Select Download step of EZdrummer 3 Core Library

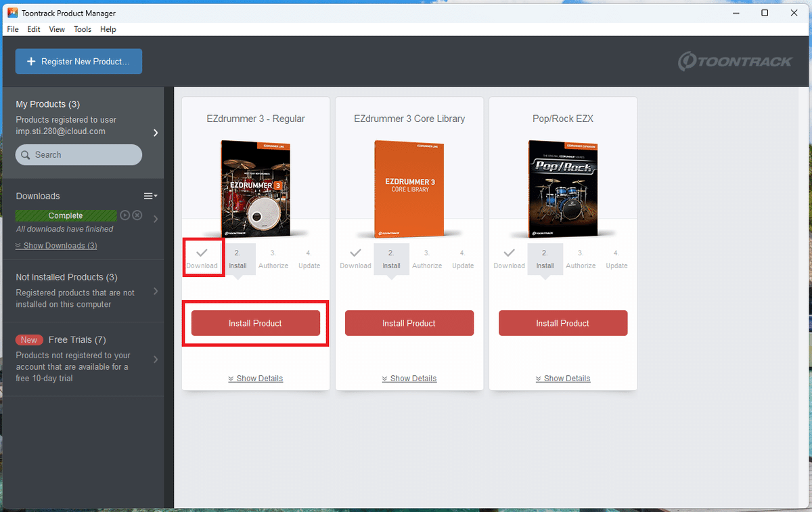[x=355, y=258]
